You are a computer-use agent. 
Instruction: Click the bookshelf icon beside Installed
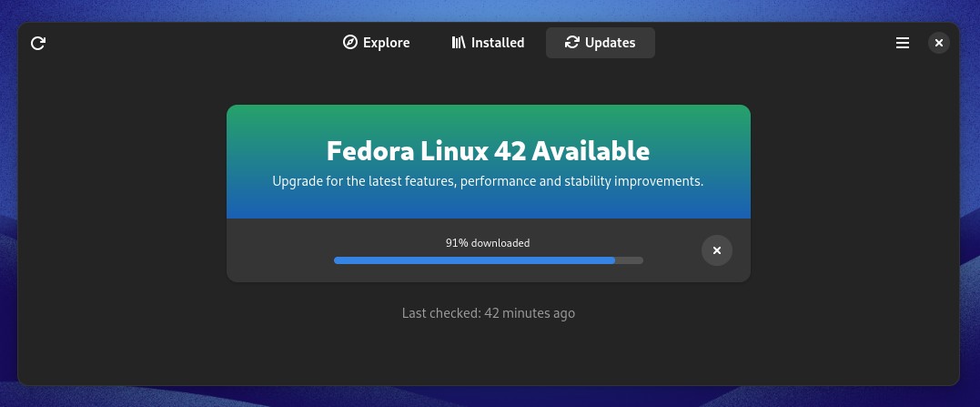(x=459, y=43)
